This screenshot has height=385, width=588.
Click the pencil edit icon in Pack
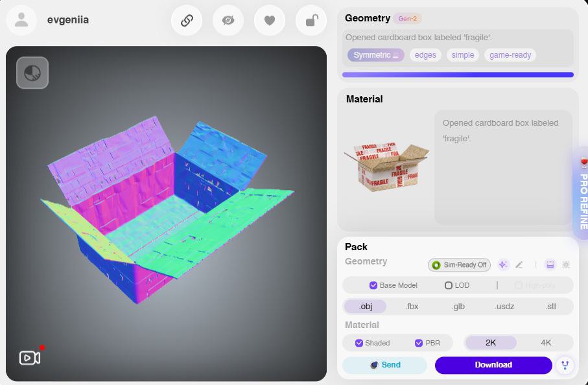click(x=519, y=265)
